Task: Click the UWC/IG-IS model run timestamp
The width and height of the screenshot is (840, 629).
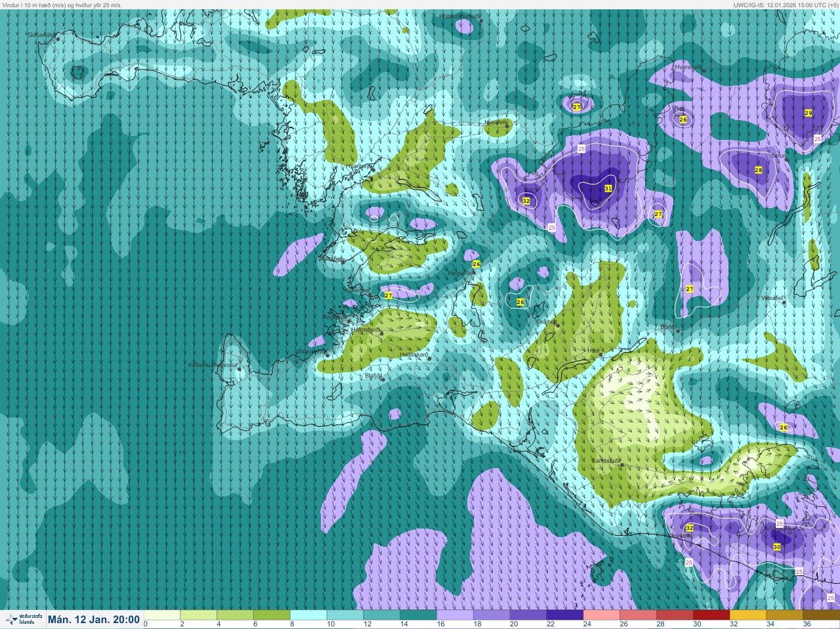Action: tap(786, 5)
